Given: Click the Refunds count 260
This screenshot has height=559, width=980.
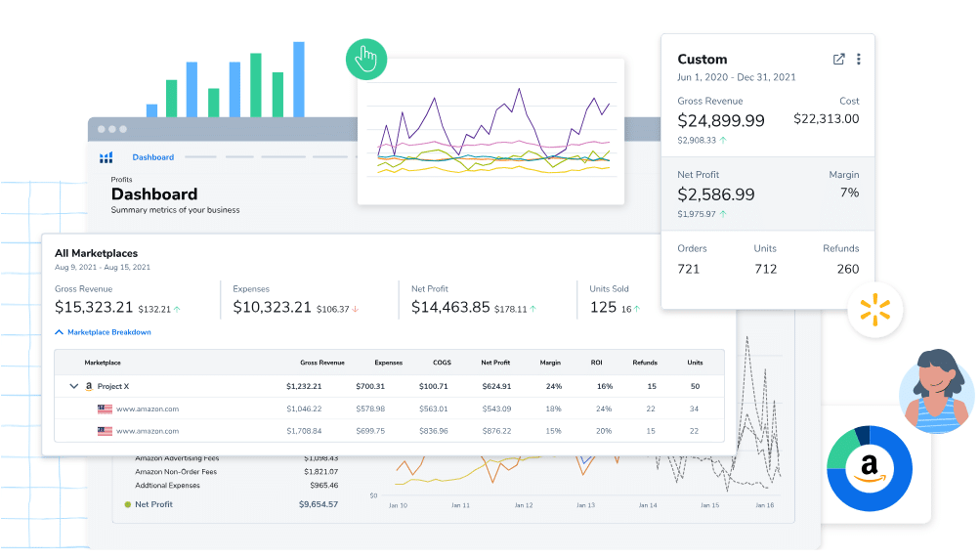Looking at the screenshot, I should (848, 269).
